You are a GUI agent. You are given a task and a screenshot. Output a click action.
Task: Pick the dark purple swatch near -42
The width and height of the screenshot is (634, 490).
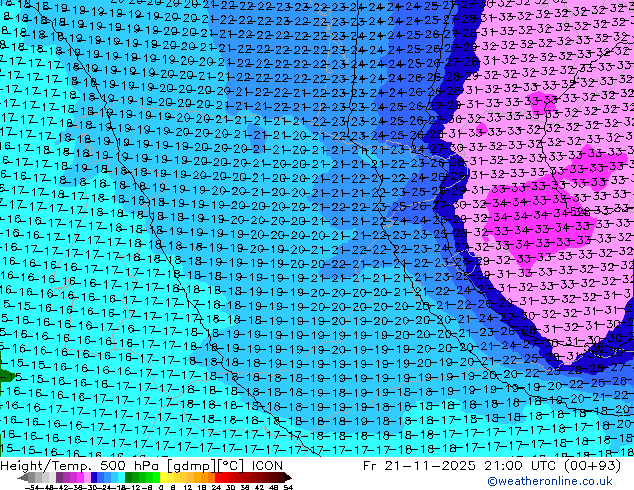(x=59, y=477)
